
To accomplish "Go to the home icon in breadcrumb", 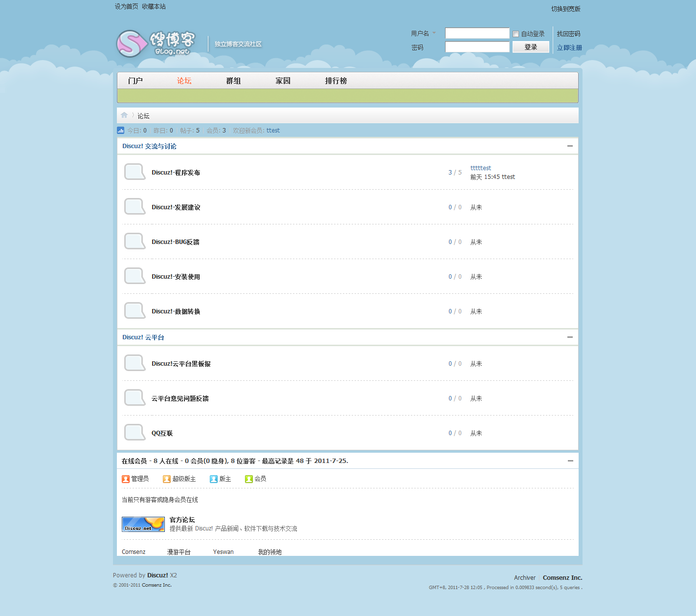I will (124, 115).
